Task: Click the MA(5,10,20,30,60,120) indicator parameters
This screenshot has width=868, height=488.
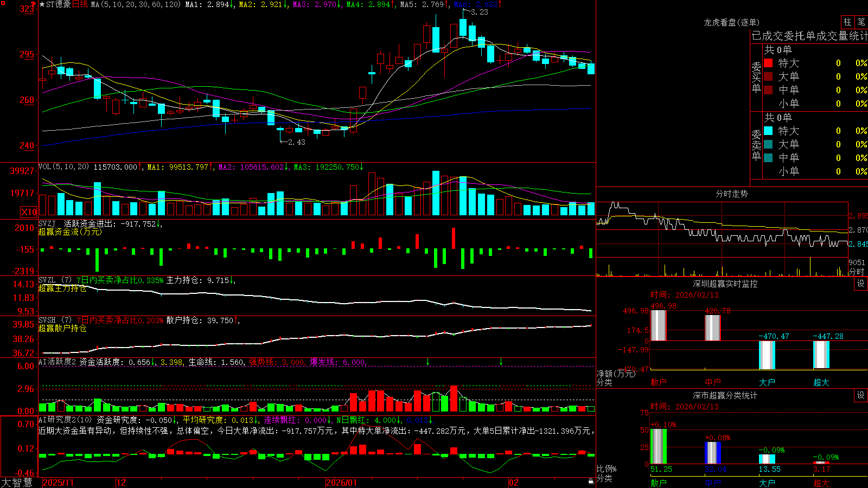Action: coord(136,4)
